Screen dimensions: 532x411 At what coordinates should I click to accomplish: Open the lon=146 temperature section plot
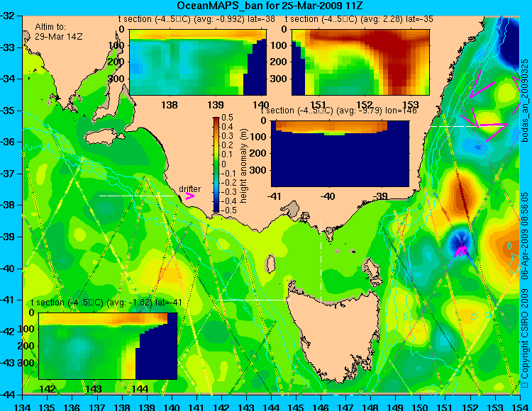point(340,154)
